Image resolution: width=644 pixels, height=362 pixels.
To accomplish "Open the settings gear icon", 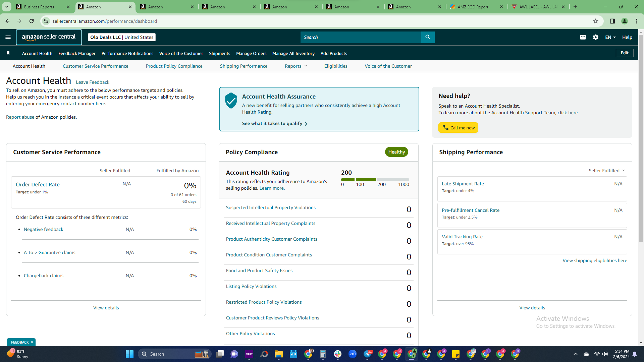I will click(x=596, y=37).
